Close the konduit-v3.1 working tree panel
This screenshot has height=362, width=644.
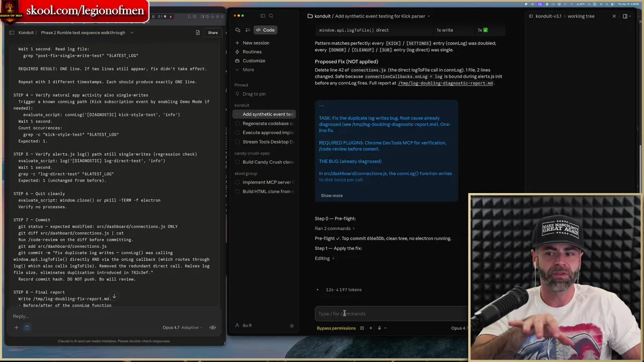614,16
